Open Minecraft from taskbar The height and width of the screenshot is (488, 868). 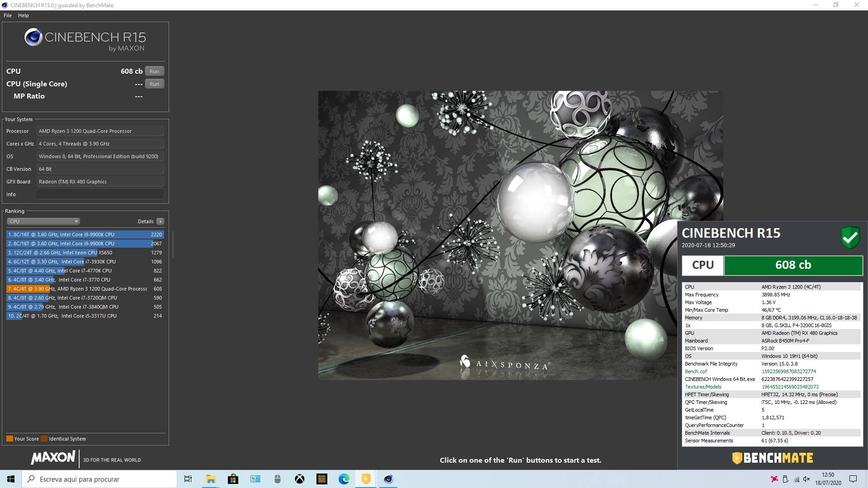tap(321, 479)
